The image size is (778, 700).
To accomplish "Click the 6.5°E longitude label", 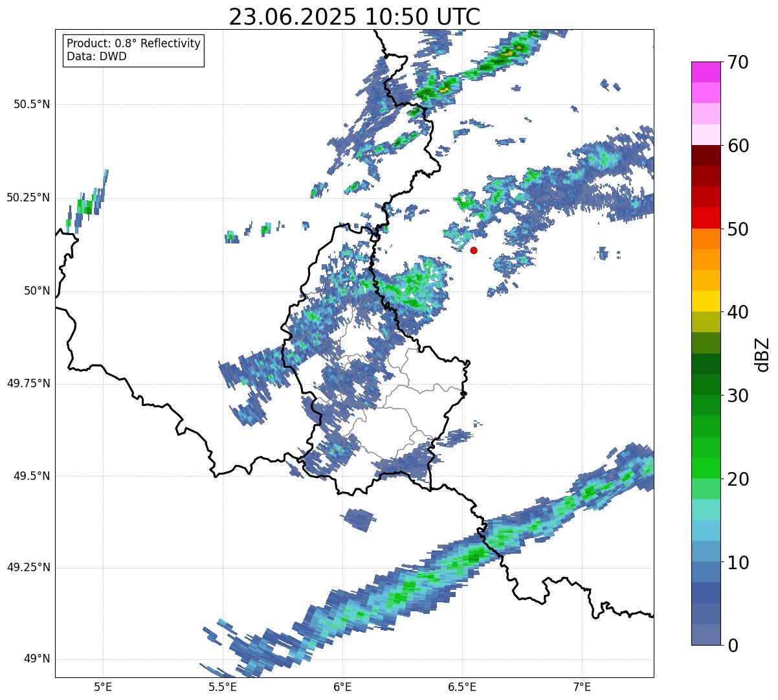I will tap(462, 686).
